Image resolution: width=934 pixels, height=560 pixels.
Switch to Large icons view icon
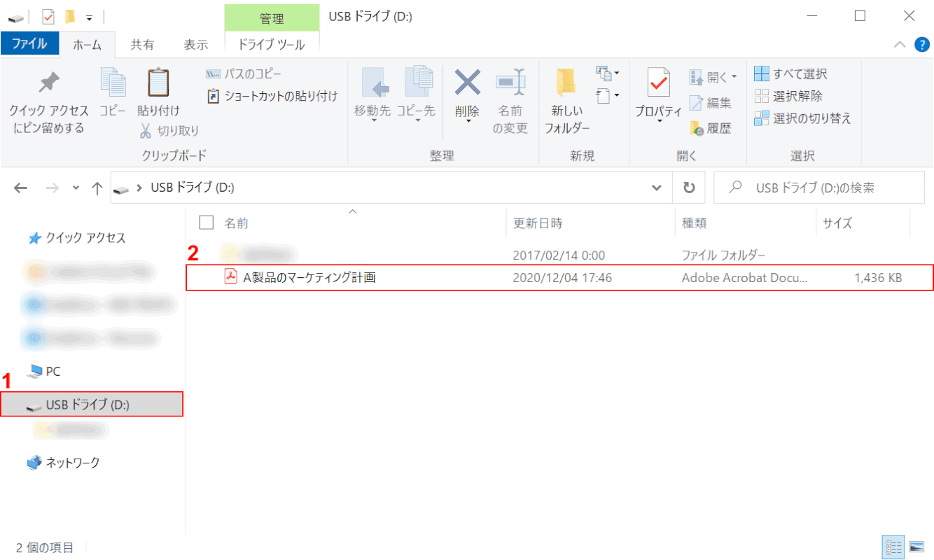point(916,547)
